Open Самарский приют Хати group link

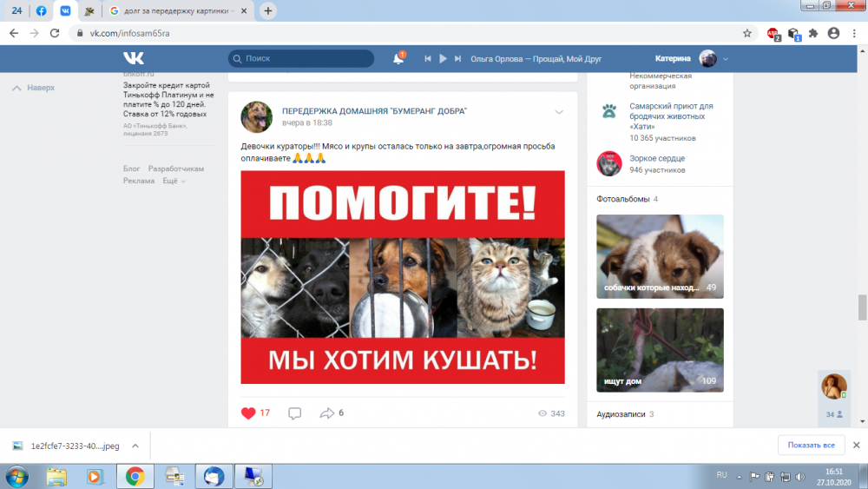671,116
